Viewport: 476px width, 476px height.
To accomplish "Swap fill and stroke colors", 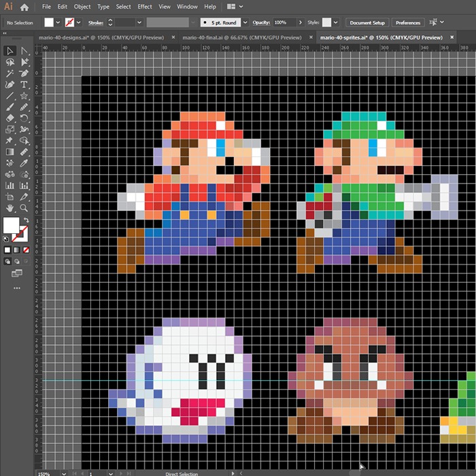I will tap(25, 220).
